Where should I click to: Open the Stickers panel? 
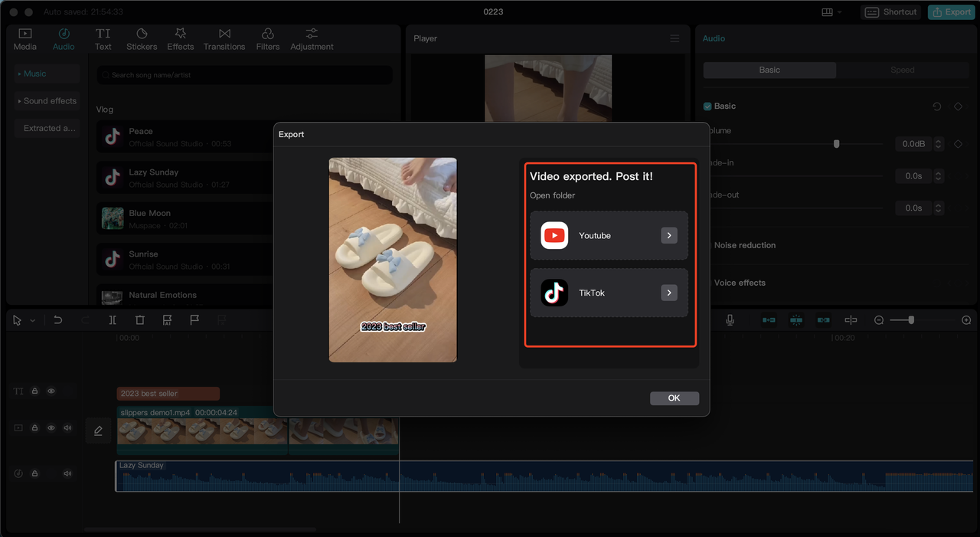click(141, 38)
